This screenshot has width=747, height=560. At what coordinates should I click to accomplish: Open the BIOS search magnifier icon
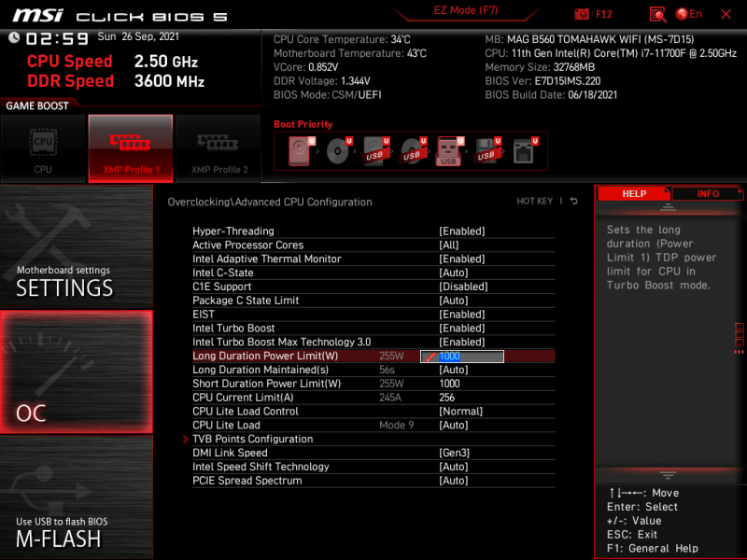pos(658,14)
